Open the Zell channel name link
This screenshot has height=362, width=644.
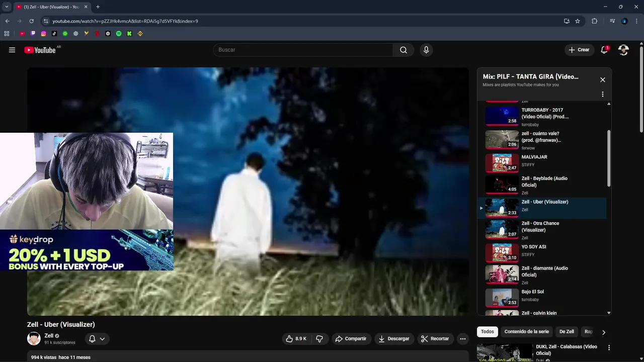(x=49, y=336)
